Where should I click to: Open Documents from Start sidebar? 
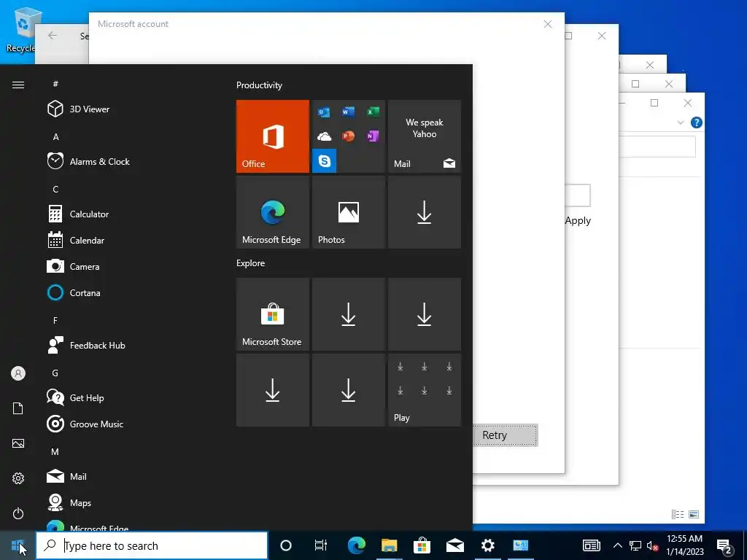click(x=18, y=408)
